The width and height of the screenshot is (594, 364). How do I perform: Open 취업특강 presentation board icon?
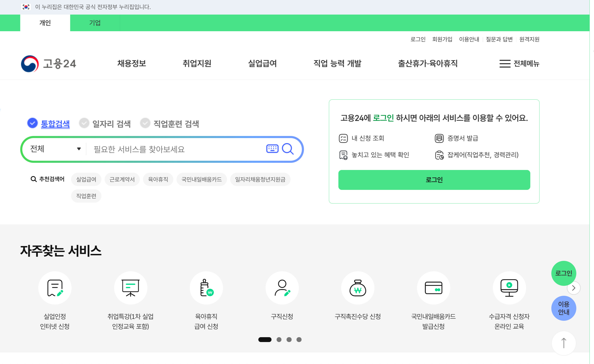coord(130,288)
